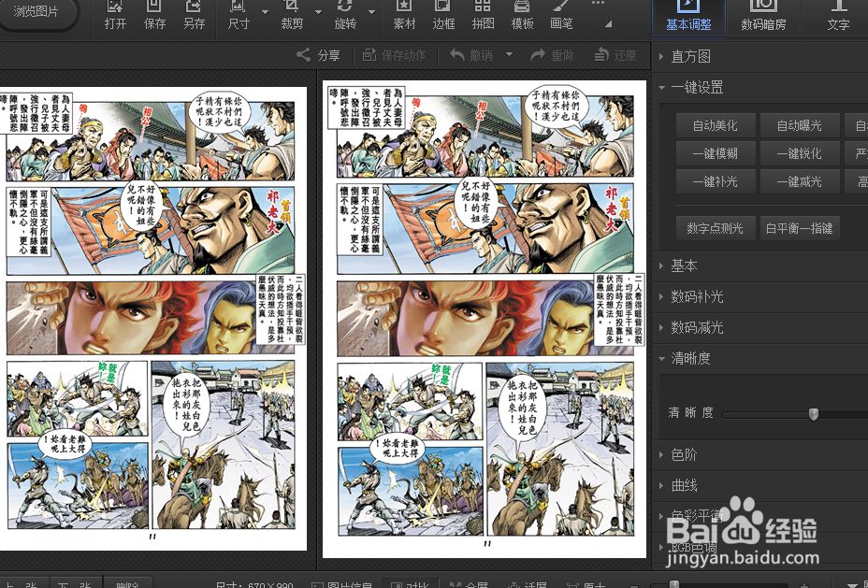
Task: Click the 白平衡一指键 white balance button
Action: [x=800, y=228]
